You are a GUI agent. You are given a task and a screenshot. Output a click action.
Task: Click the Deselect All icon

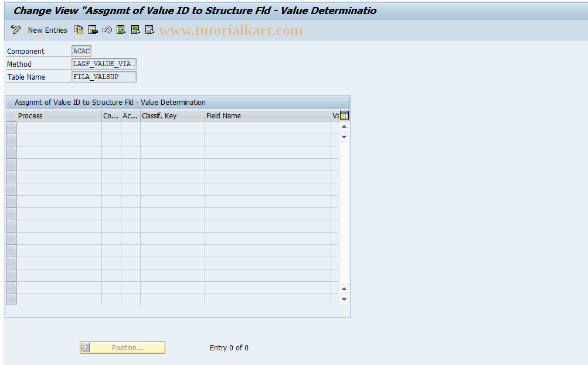coord(149,30)
